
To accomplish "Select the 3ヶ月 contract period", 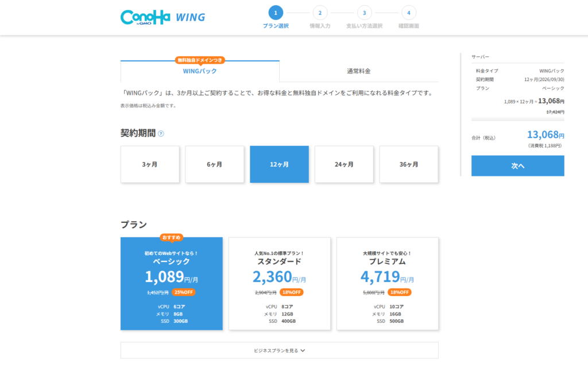I will pos(150,164).
